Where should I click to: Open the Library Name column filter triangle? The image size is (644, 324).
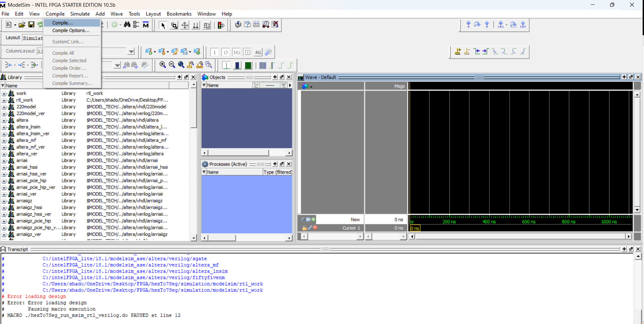(x=3, y=86)
